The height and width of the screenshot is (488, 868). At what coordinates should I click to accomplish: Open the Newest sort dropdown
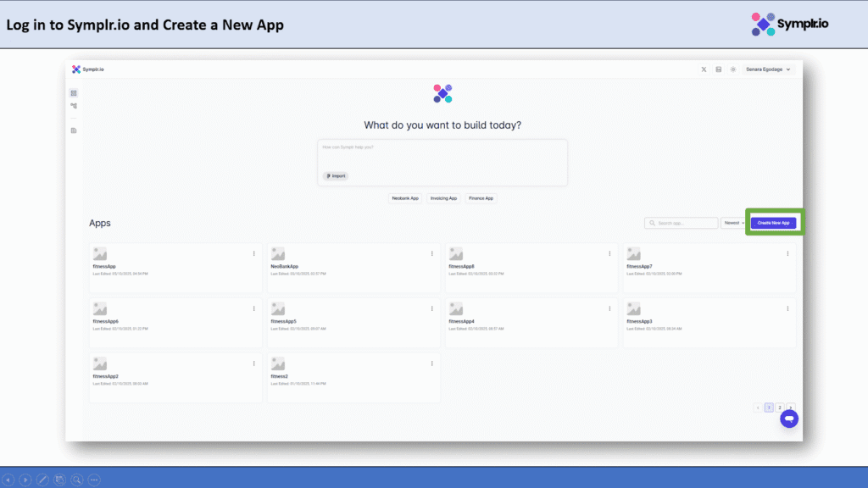click(732, 223)
